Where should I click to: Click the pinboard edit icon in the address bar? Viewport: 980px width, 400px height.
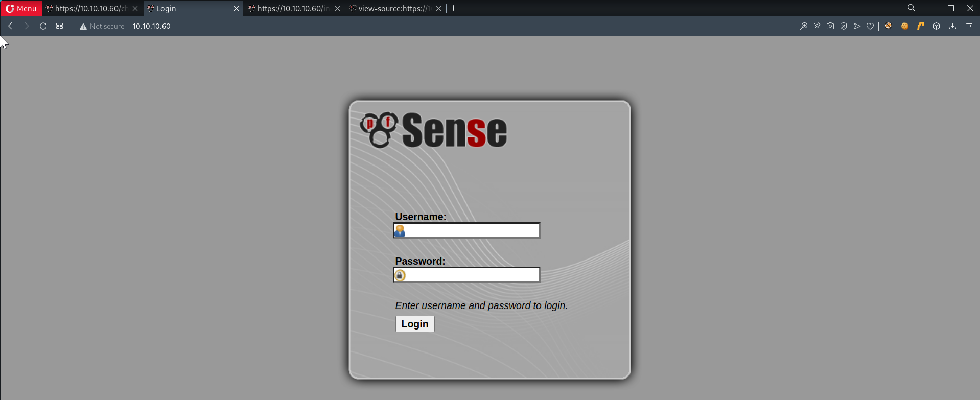(817, 26)
